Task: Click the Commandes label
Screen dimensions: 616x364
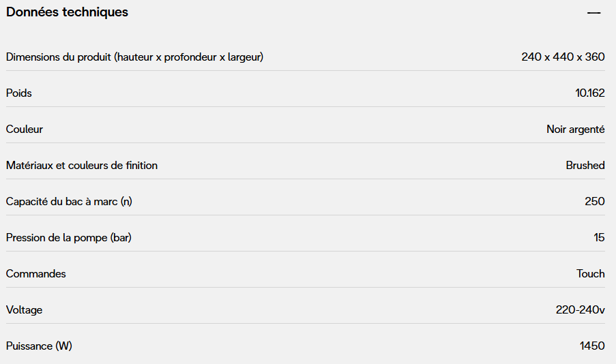Action: click(36, 274)
